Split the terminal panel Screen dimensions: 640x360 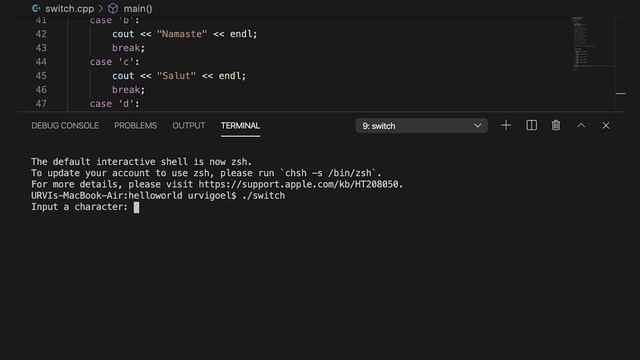[531, 125]
